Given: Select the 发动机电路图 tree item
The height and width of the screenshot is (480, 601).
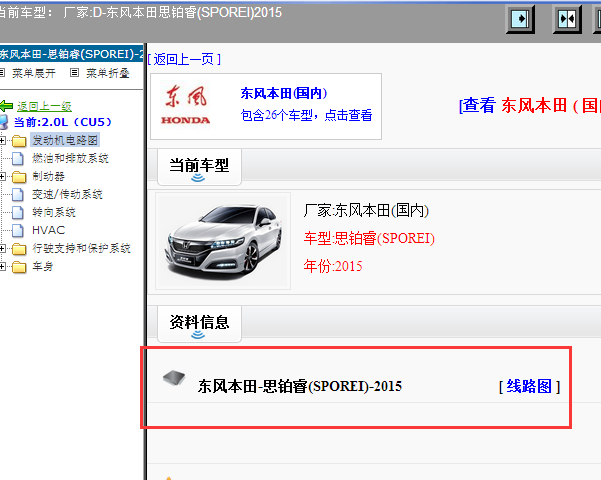Looking at the screenshot, I should click(x=65, y=140).
